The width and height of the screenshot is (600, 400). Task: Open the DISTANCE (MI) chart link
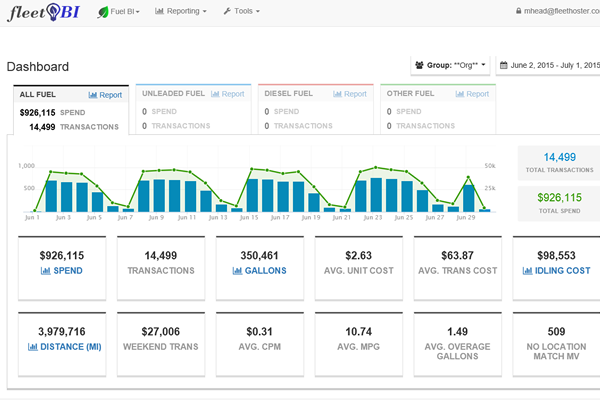65,347
